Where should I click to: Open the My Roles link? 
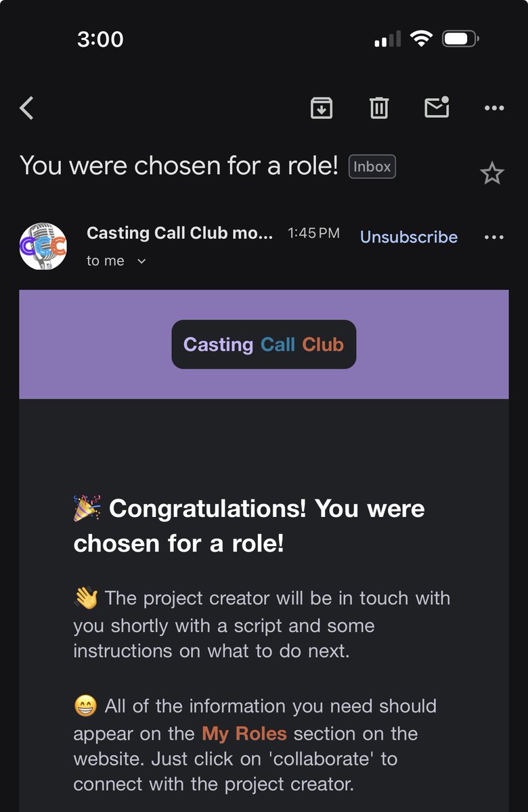click(244, 734)
